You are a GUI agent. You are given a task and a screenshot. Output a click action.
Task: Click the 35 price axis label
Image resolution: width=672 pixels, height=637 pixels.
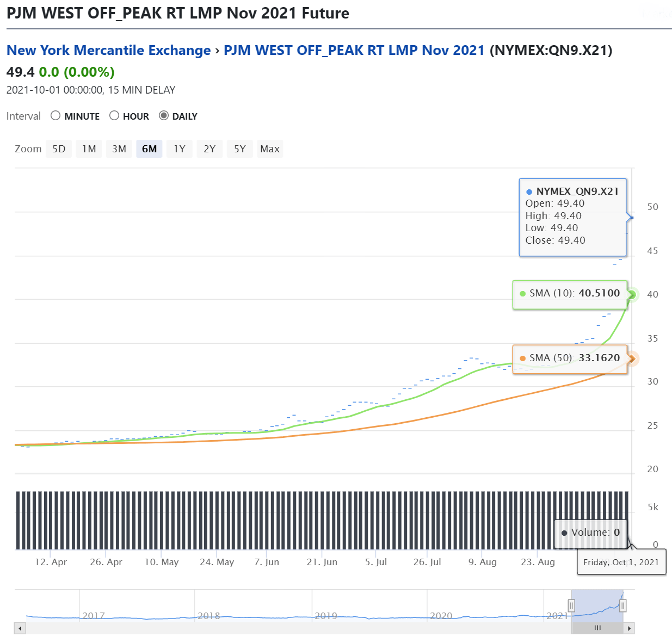tap(653, 338)
